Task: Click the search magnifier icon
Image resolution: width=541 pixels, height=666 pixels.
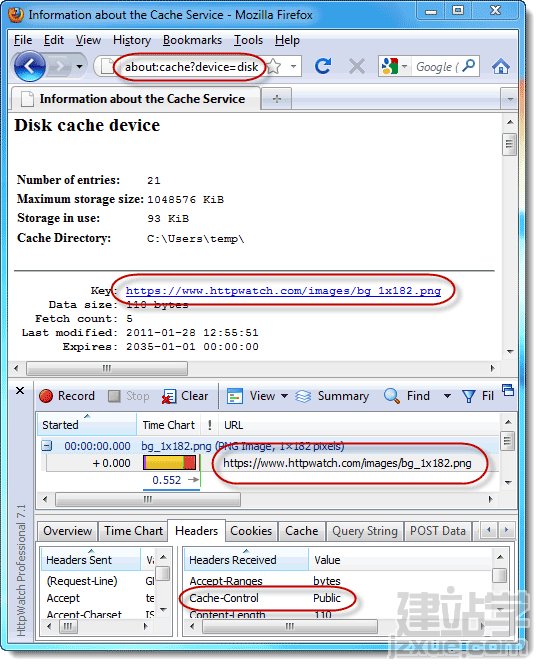Action: pyautogui.click(x=469, y=66)
